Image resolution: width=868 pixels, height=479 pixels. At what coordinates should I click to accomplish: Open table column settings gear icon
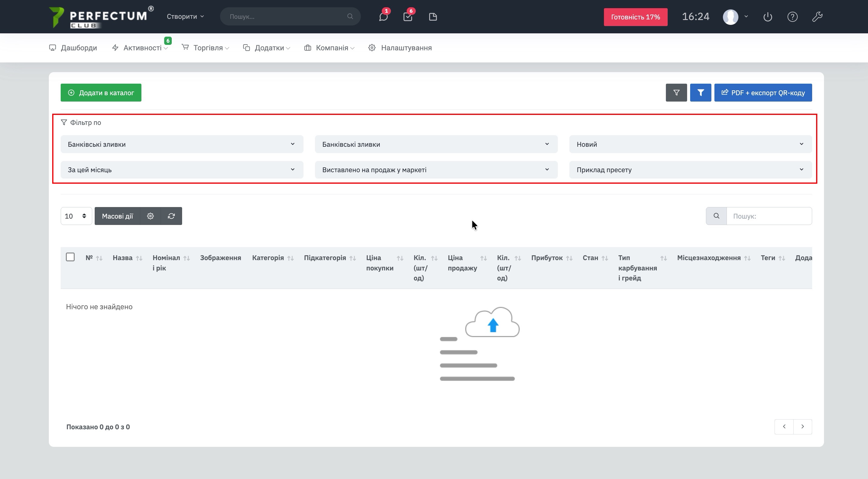point(150,216)
